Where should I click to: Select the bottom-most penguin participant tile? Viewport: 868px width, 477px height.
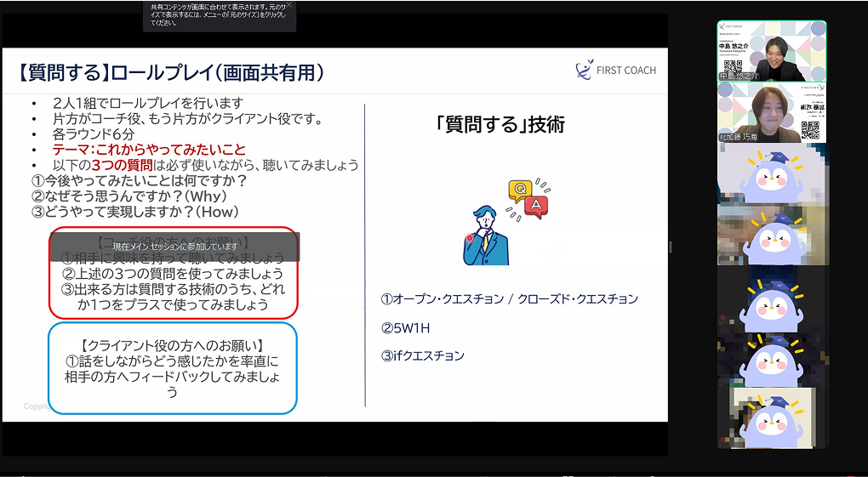tap(771, 417)
